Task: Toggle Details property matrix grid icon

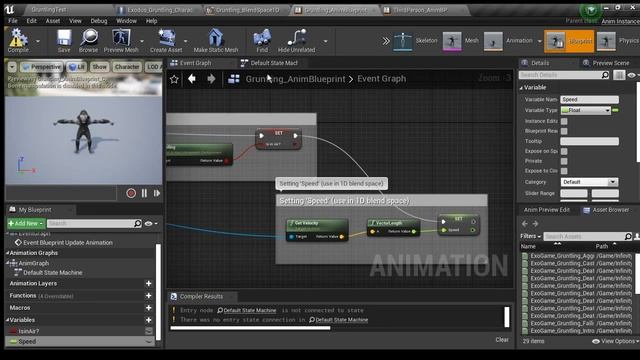Action: (619, 75)
